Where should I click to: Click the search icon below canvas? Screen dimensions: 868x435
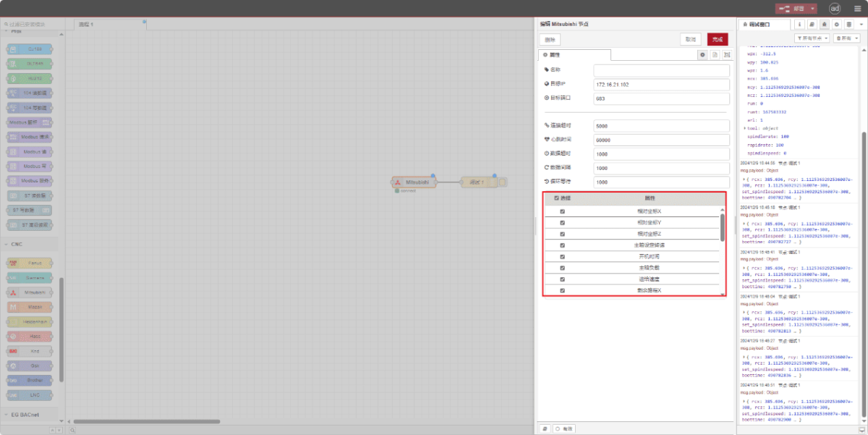[x=73, y=430]
